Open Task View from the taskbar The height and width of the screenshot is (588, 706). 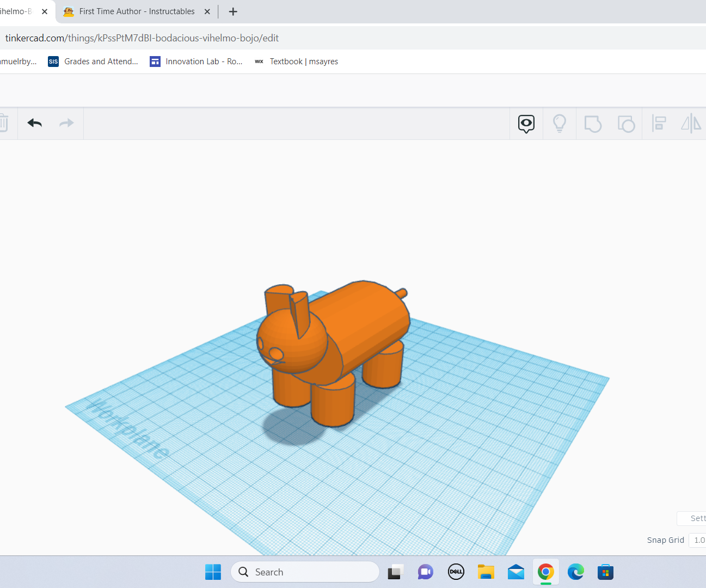click(395, 572)
